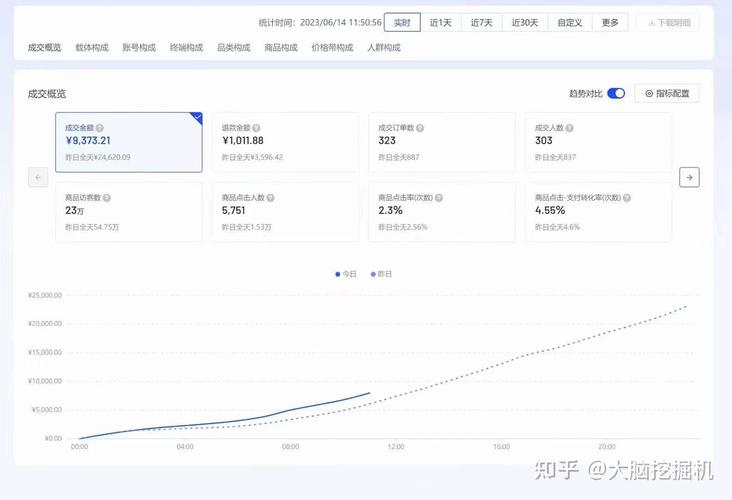Click the end of yesterday's dotted line
The image size is (732, 500).
686,307
